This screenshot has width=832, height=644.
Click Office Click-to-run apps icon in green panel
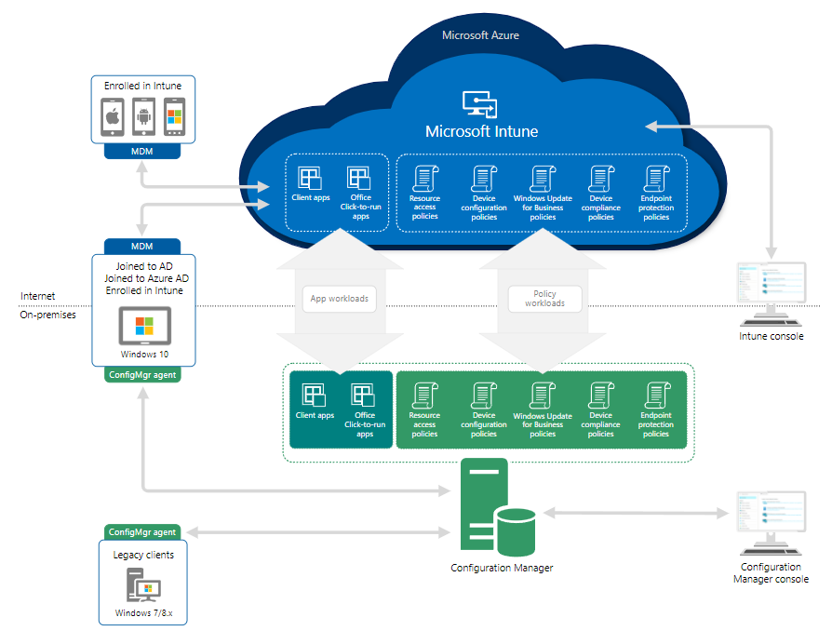363,396
